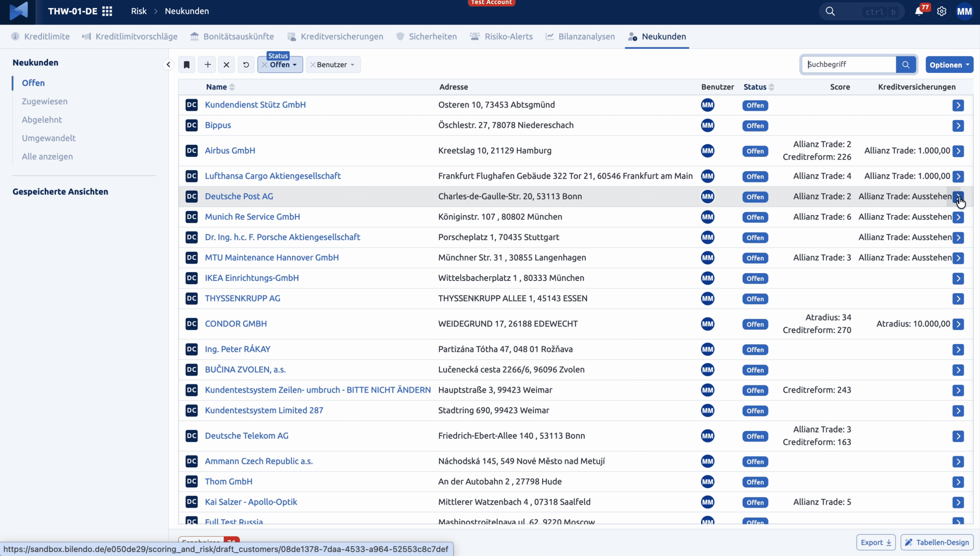Viewport: 980px width, 556px height.
Task: Focus the Suchbegriff search field
Action: click(849, 65)
